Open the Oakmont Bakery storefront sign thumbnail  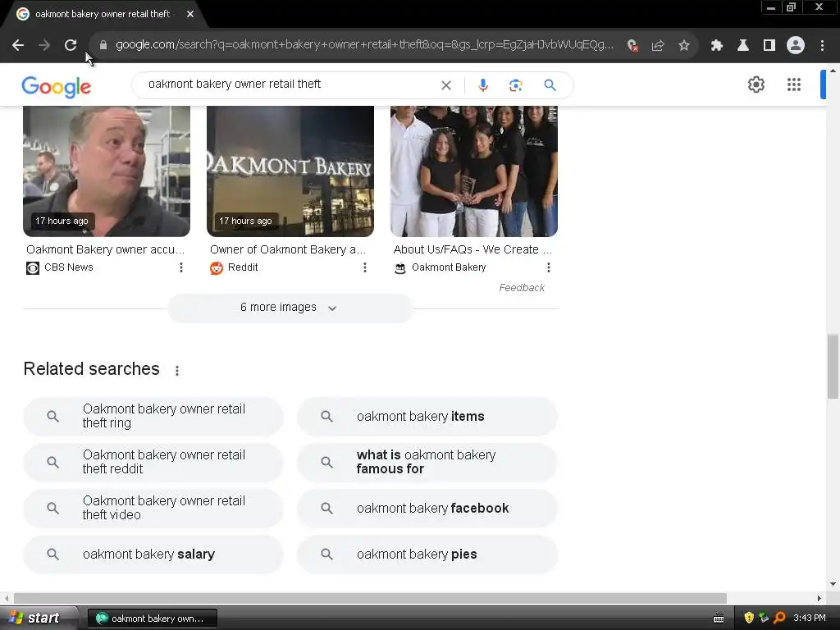(x=290, y=171)
